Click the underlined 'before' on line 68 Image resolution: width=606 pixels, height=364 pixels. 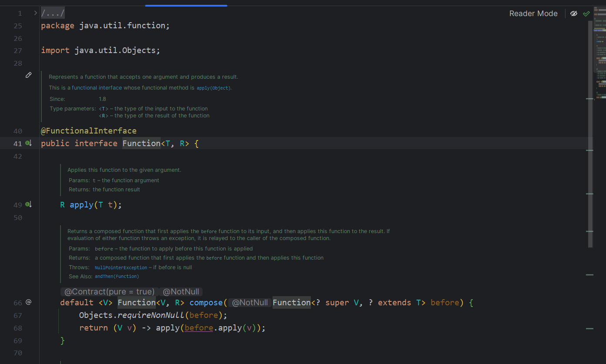pos(199,328)
